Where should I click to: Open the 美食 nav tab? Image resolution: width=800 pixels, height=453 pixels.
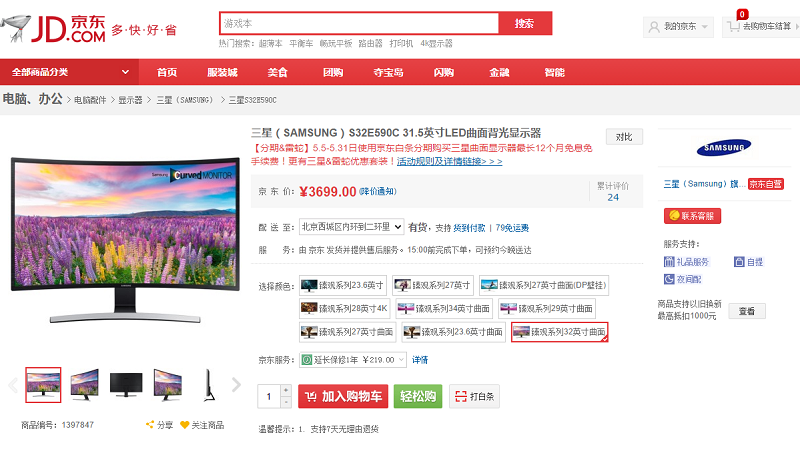[x=278, y=72]
